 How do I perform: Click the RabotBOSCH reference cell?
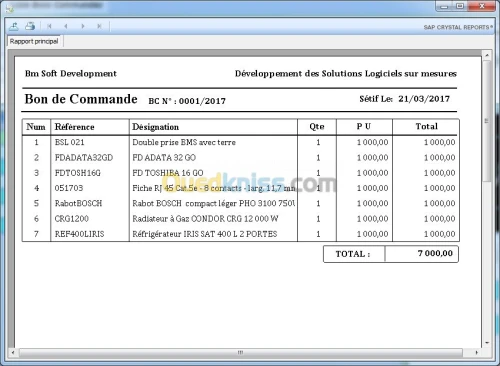coord(78,203)
